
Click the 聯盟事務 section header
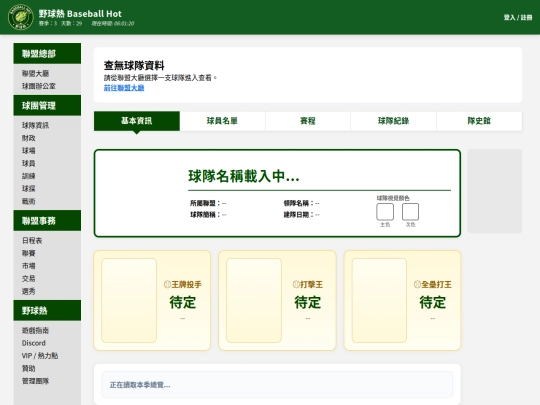47,220
